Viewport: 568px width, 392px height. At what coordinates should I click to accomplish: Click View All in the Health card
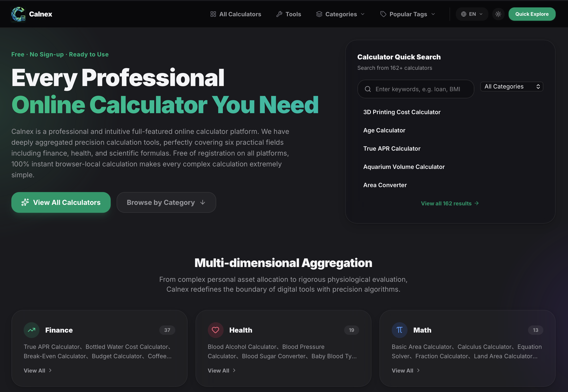click(222, 371)
